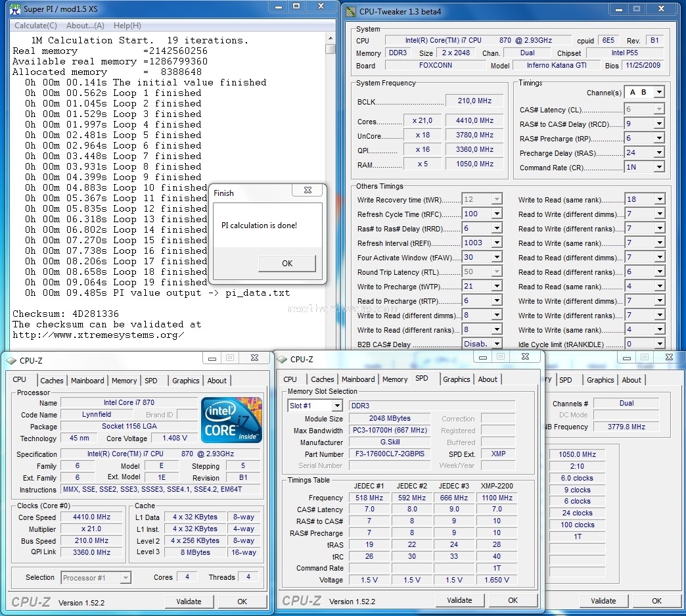
Task: Select Graphics tab in left CPU-Z
Action: tap(185, 381)
